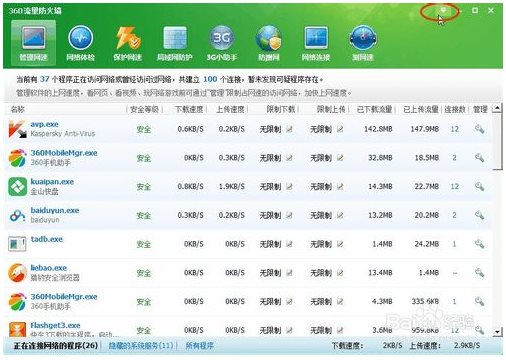The width and height of the screenshot is (506, 360).
Task: Click the 1.9KB/S upload speed of kuaipan.exe
Action: pyautogui.click(x=232, y=186)
